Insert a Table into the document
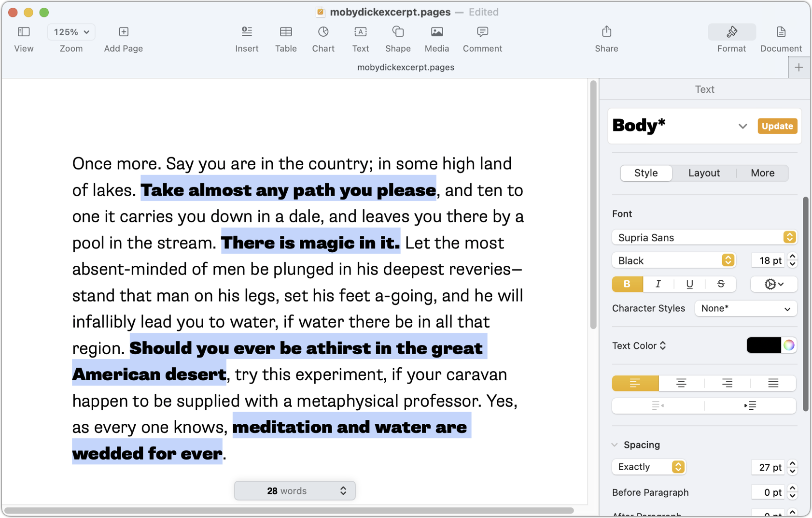The height and width of the screenshot is (518, 812). [x=286, y=39]
